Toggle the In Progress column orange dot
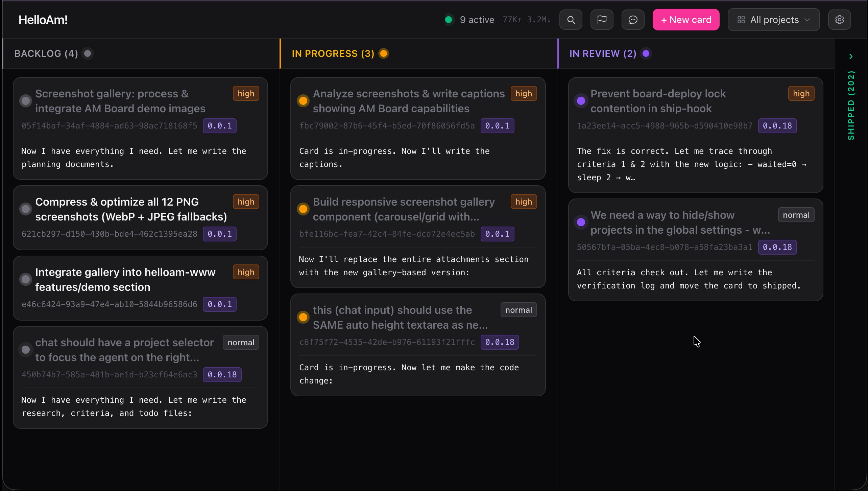The image size is (868, 491). (x=384, y=53)
